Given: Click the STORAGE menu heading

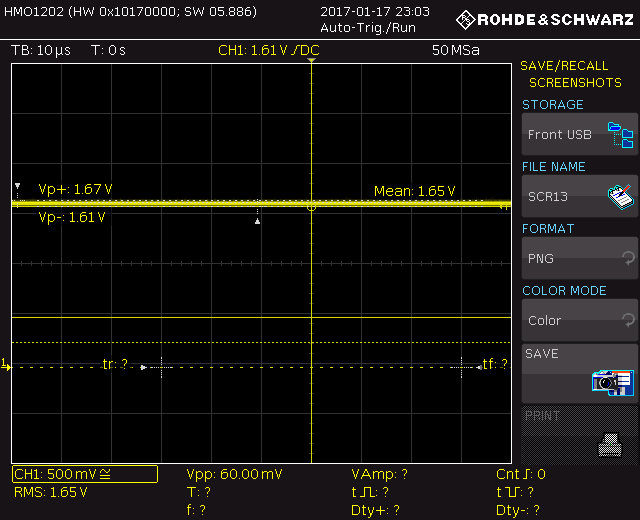Looking at the screenshot, I should (x=553, y=105).
